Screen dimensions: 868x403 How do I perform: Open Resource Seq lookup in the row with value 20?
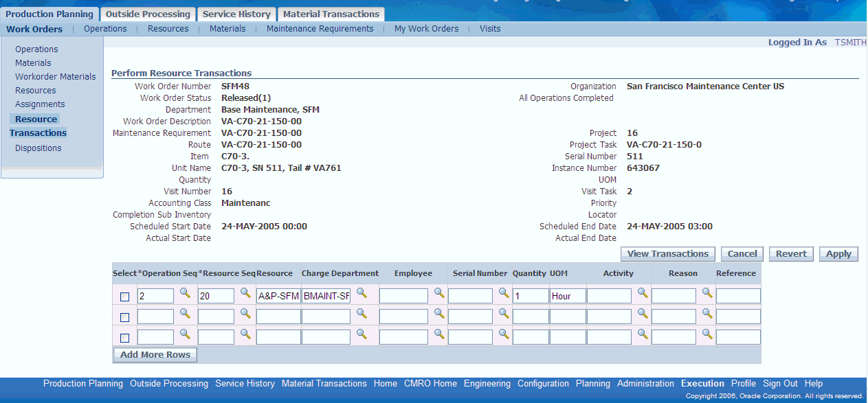245,293
